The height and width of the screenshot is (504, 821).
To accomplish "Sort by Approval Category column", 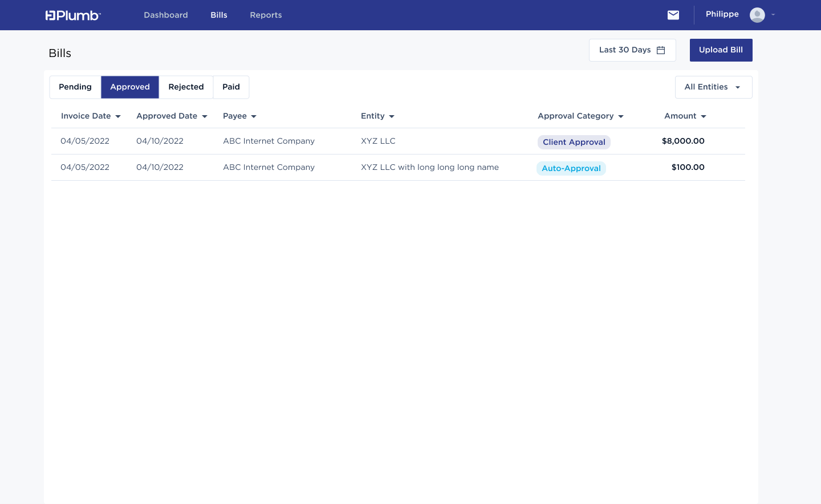I will (x=580, y=116).
